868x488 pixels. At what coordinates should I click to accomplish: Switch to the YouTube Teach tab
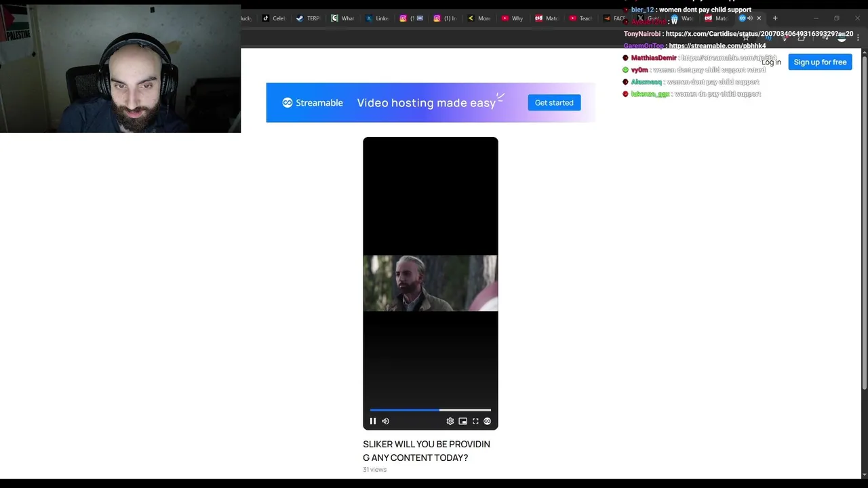tap(581, 18)
